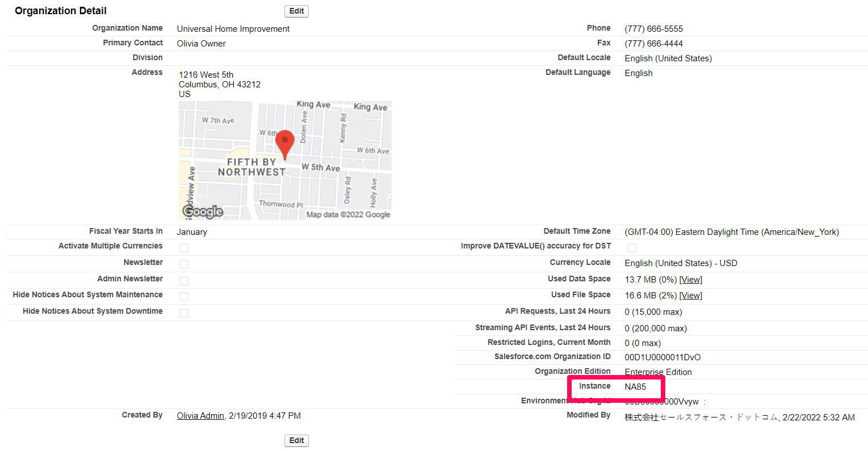Toggle Hide Notices About System Maintenance checkbox
The height and width of the screenshot is (451, 868).
[184, 297]
